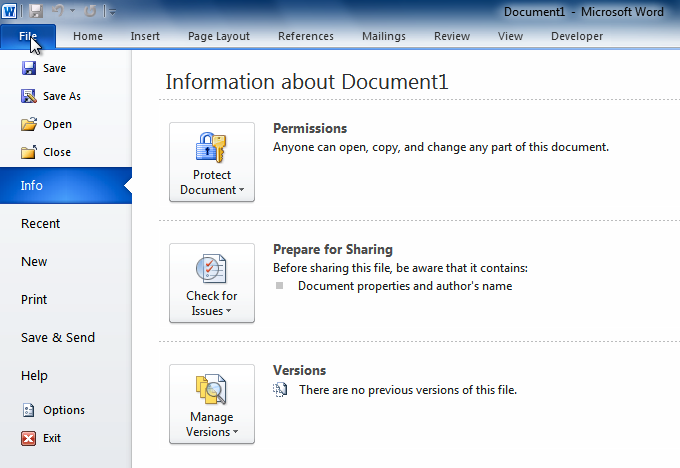Click Save in the File sidebar
This screenshot has width=680, height=468.
[54, 68]
